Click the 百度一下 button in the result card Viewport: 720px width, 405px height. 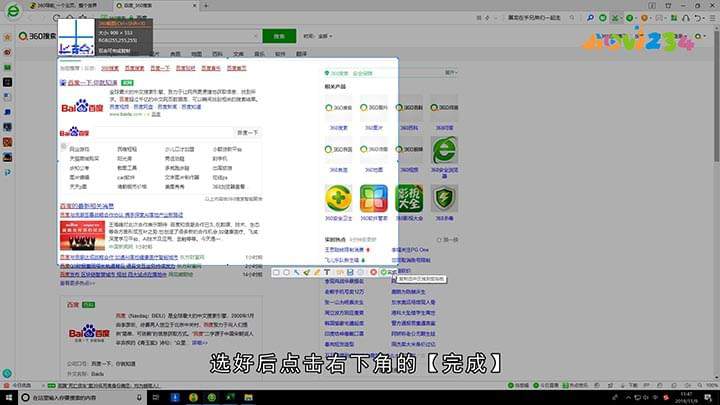point(247,132)
